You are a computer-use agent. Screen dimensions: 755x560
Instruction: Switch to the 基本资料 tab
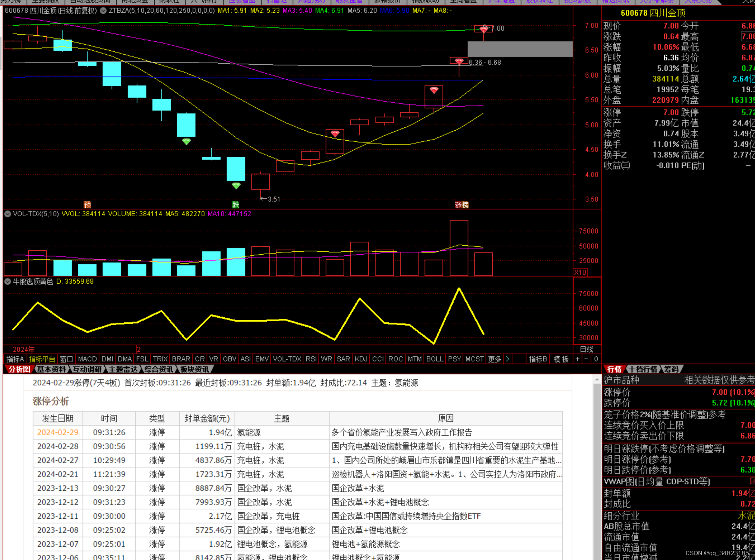(51, 369)
